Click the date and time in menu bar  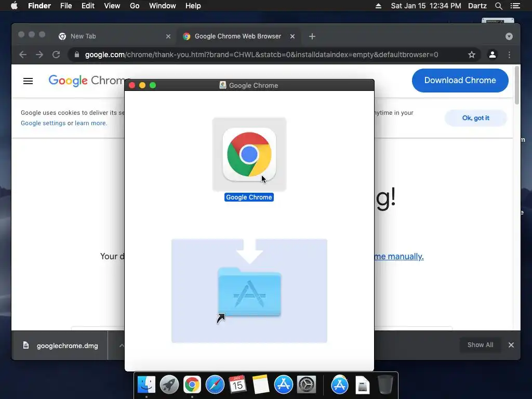tap(426, 6)
